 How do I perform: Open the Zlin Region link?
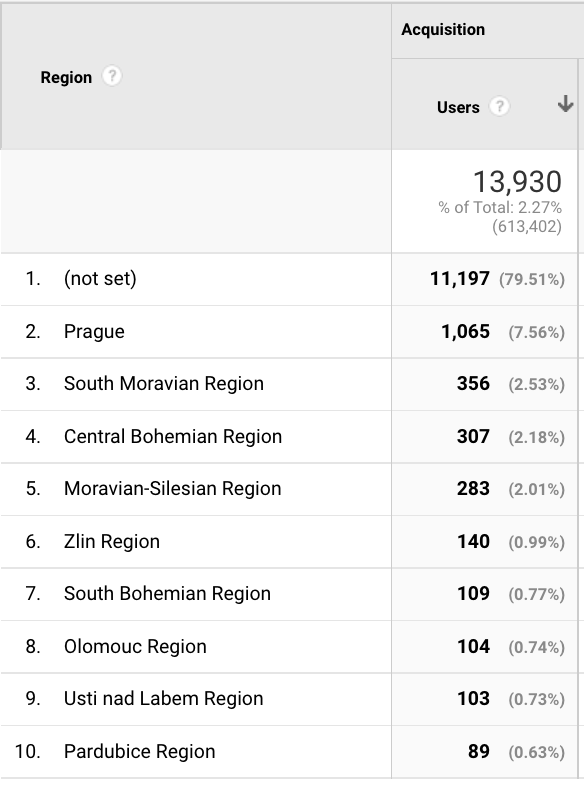click(112, 541)
